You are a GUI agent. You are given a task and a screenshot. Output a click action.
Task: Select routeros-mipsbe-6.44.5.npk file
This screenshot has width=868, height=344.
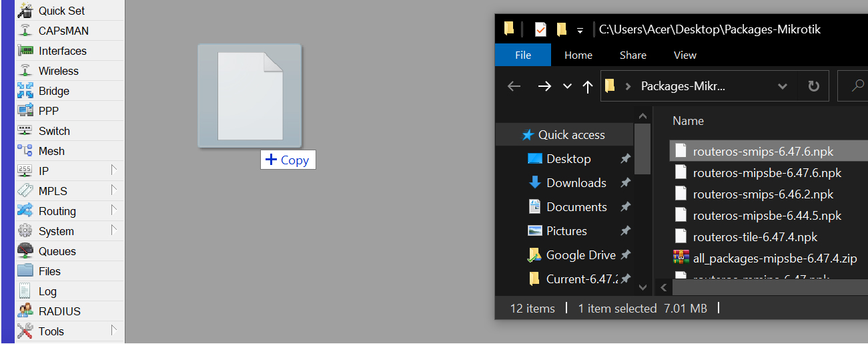tap(767, 216)
